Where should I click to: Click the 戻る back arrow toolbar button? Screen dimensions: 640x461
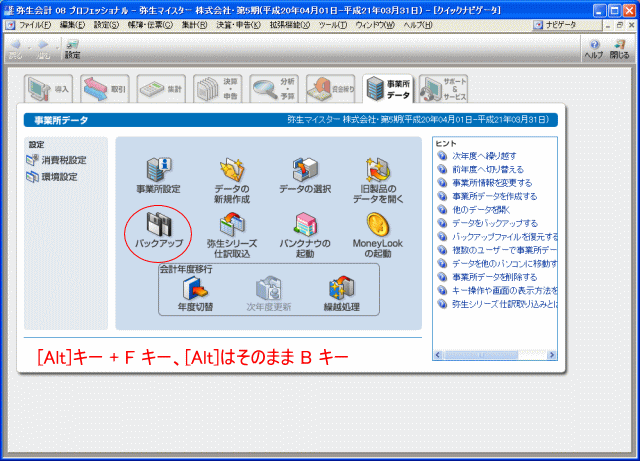[16, 49]
